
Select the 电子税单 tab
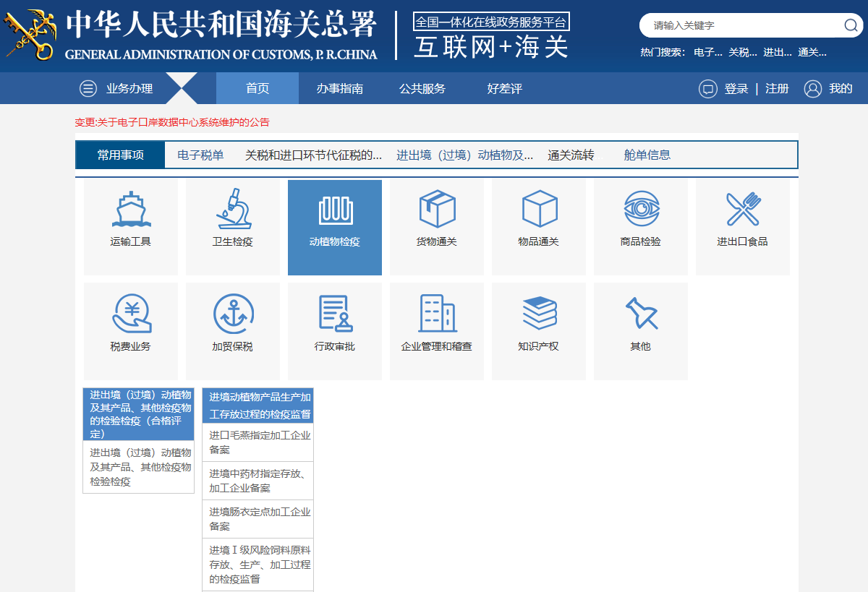click(x=200, y=155)
